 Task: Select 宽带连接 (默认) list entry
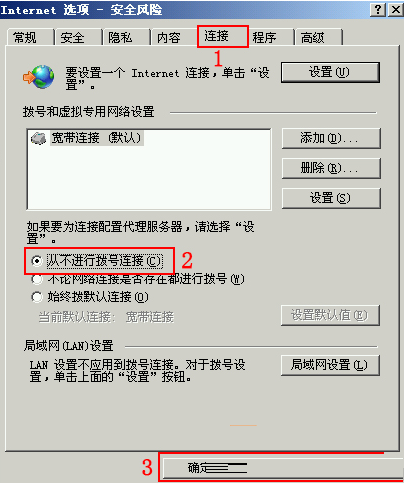97,138
